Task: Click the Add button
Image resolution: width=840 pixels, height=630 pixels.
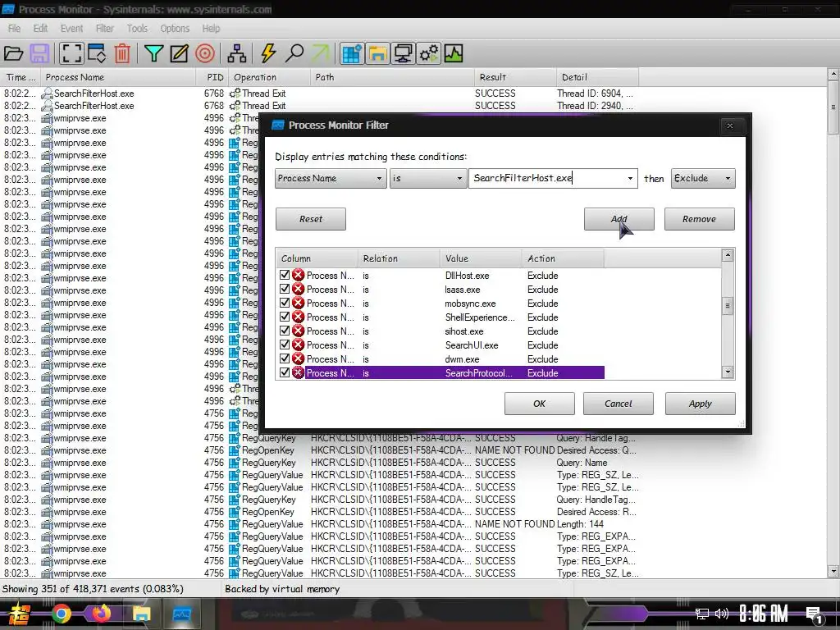Action: [619, 219]
